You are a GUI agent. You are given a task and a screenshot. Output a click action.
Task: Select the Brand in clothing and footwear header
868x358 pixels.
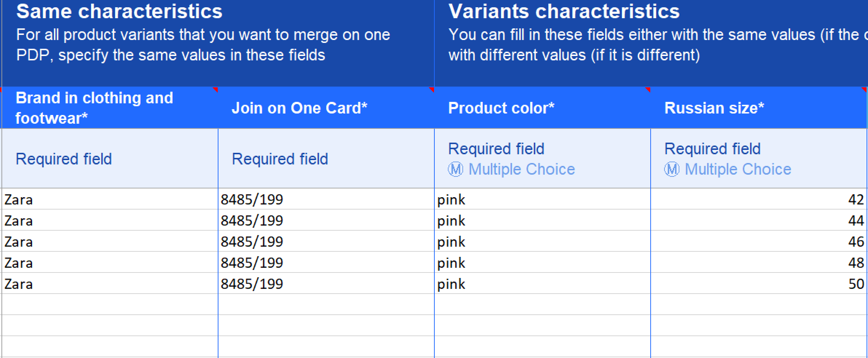point(110,108)
